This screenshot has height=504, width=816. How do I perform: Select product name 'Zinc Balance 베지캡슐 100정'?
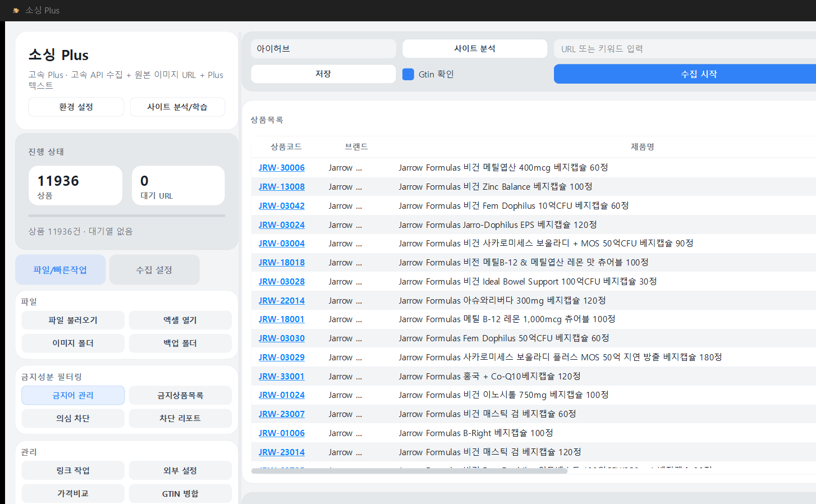[x=538, y=187]
